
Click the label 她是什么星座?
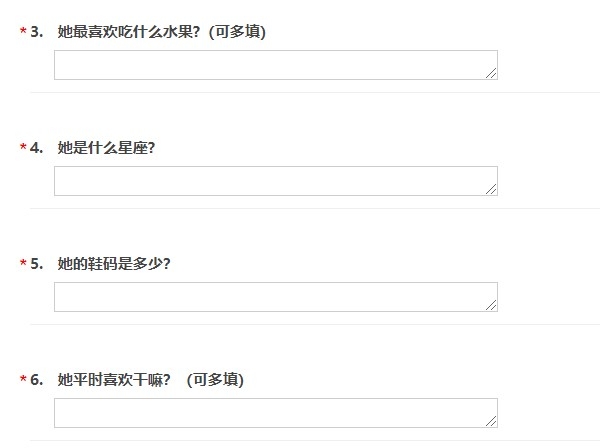tap(106, 148)
